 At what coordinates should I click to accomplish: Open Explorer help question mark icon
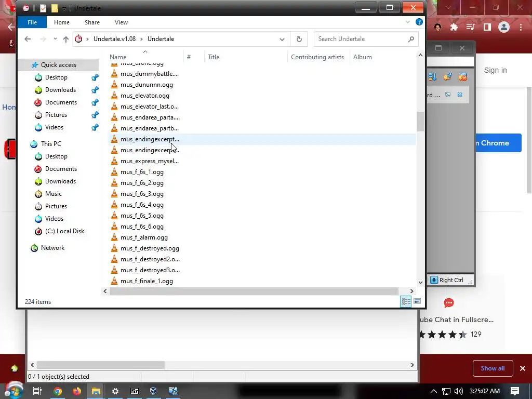point(419,22)
